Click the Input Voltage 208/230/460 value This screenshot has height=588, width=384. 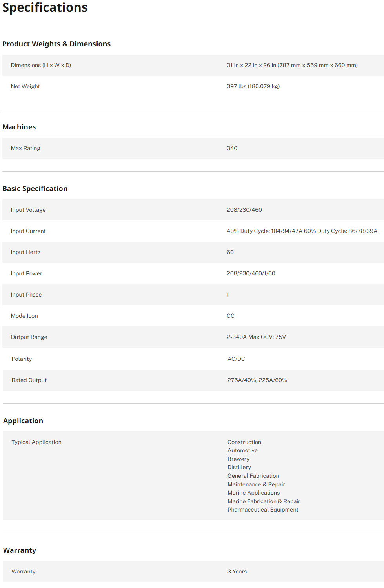[244, 210]
